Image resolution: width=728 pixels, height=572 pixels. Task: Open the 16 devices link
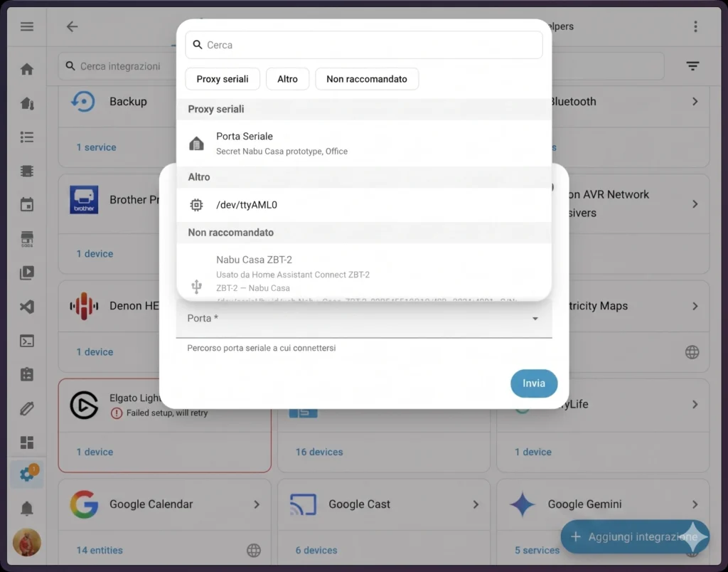coord(319,452)
